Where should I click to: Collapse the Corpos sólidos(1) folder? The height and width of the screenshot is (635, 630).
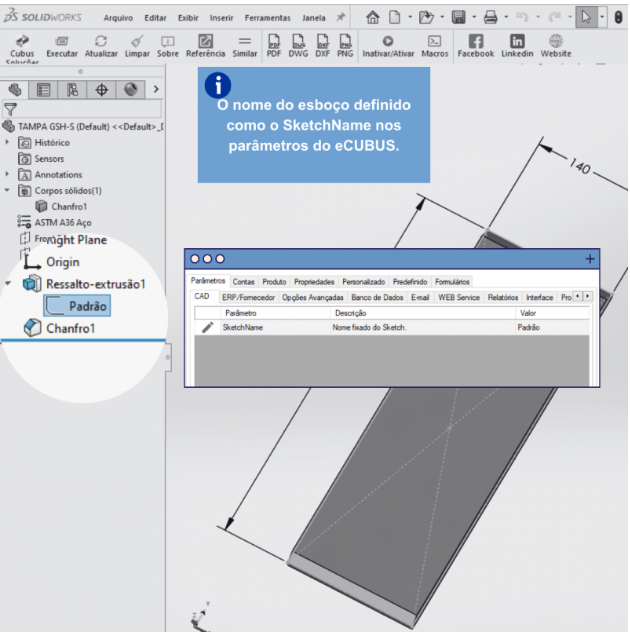[x=8, y=190]
